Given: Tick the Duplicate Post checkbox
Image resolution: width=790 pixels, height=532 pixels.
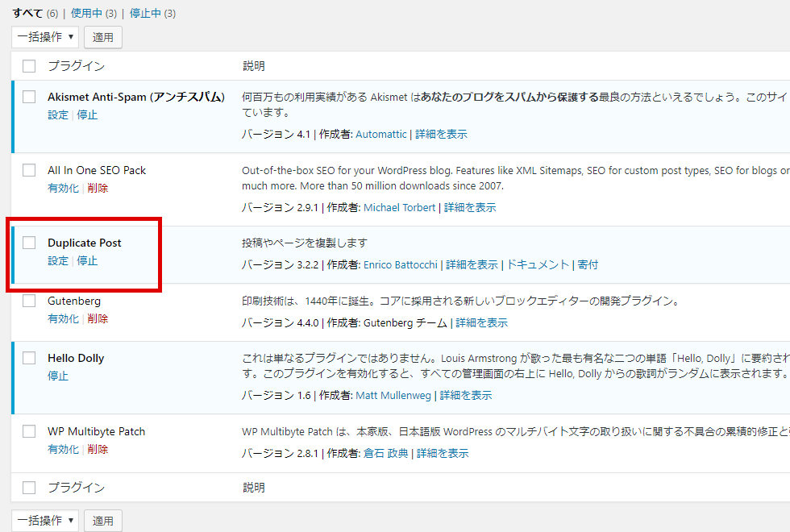Looking at the screenshot, I should (29, 243).
